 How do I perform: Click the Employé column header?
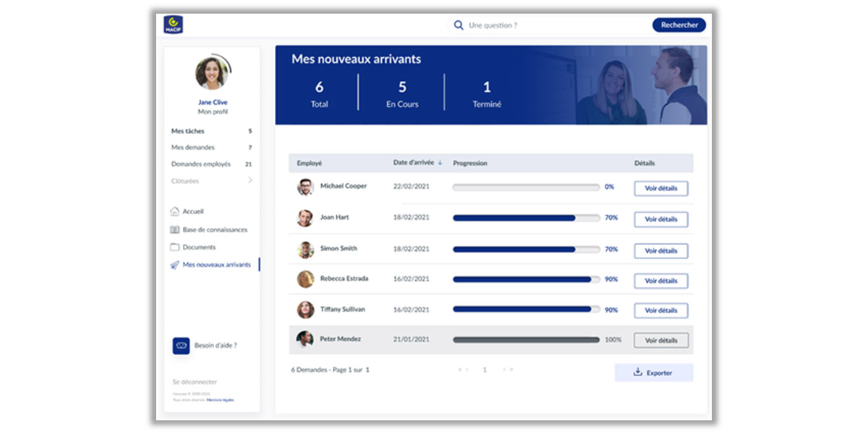[x=310, y=163]
